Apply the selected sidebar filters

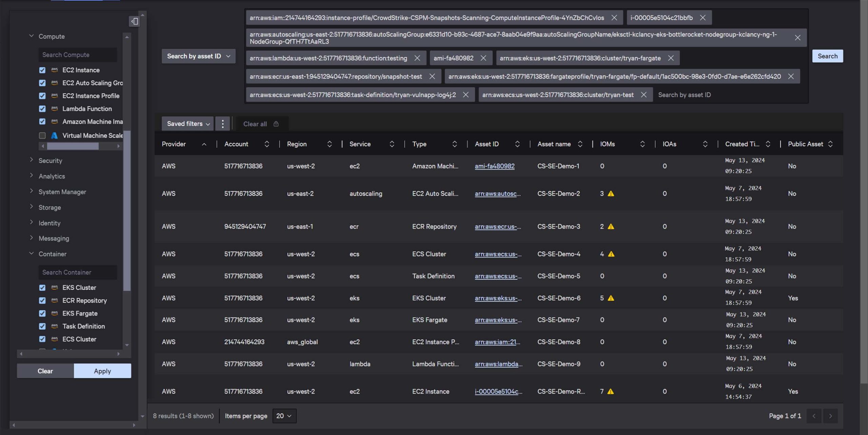point(102,371)
